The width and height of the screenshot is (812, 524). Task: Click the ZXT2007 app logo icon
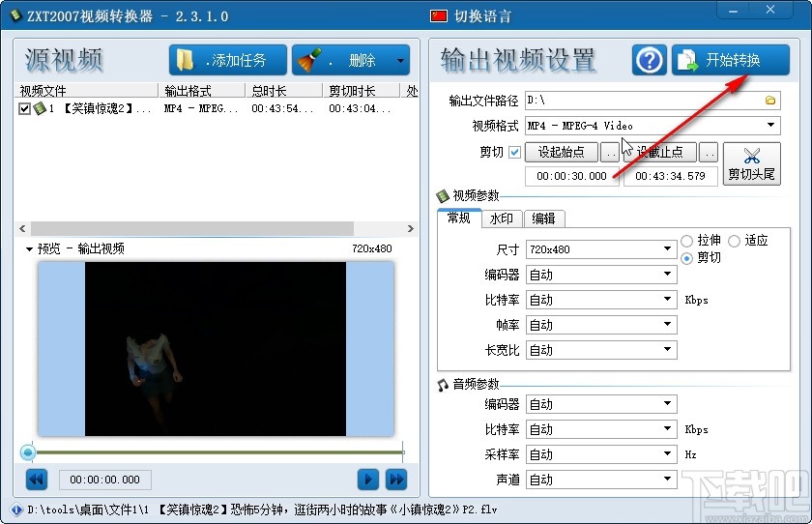[16, 16]
